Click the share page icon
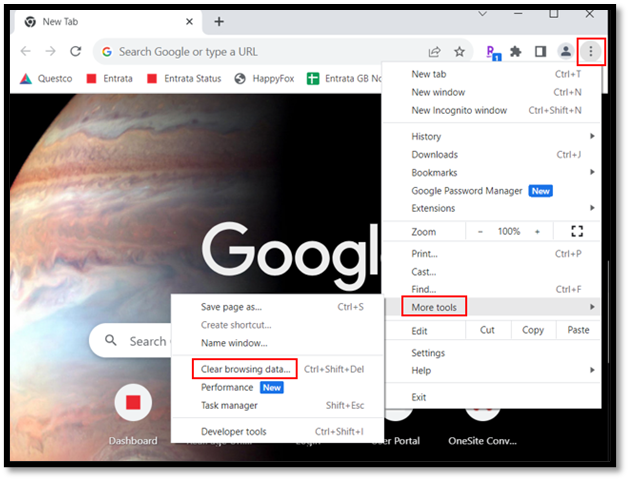Image resolution: width=629 pixels, height=480 pixels. (434, 52)
